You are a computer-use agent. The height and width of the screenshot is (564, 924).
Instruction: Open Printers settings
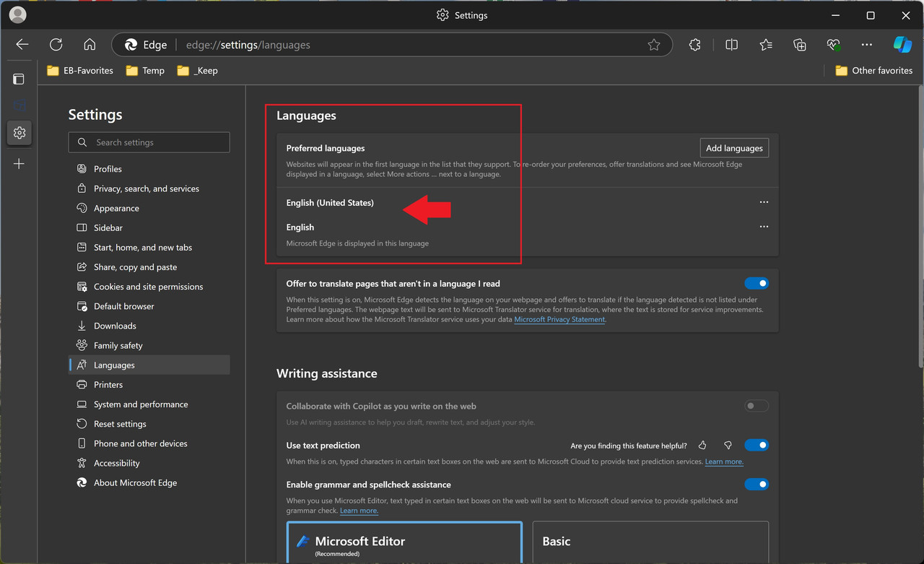149,385
